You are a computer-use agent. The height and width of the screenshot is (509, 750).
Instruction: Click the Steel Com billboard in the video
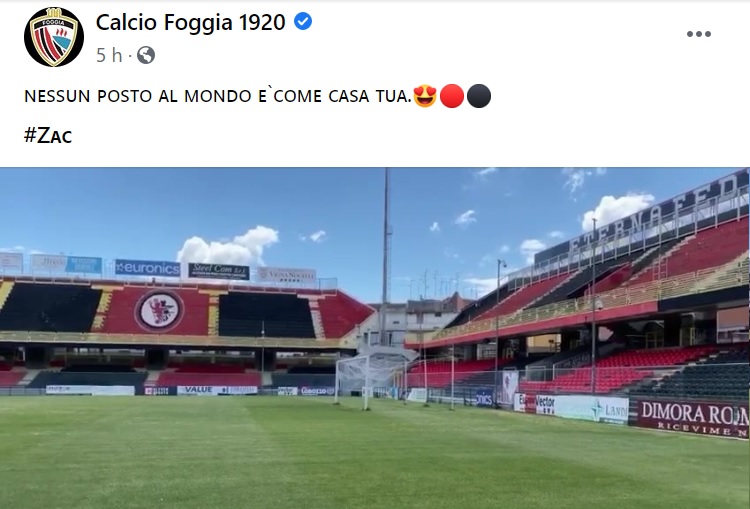[219, 271]
